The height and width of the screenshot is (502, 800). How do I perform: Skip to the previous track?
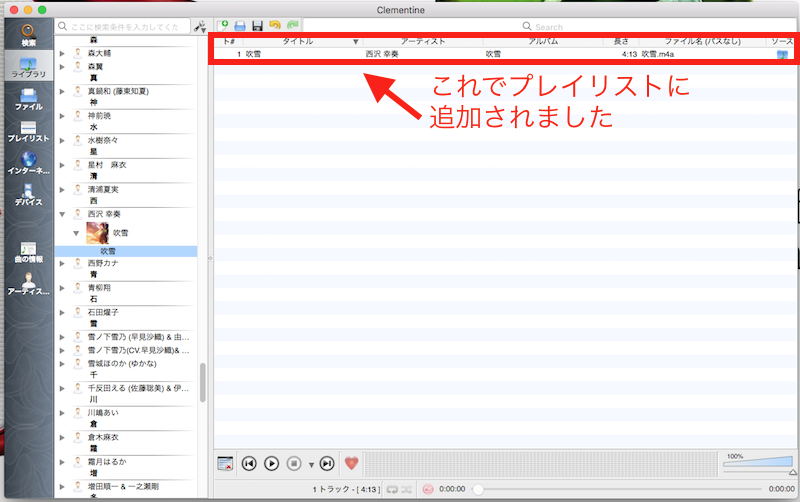click(249, 463)
